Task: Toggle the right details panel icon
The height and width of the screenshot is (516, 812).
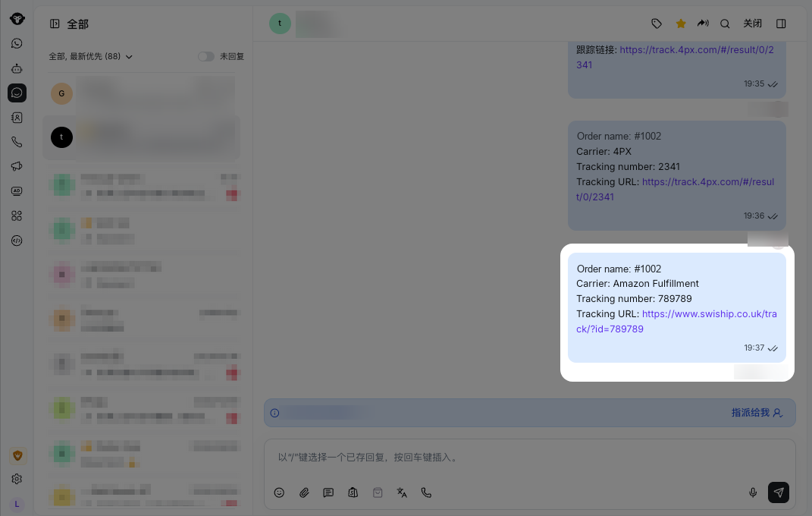Action: click(x=781, y=24)
